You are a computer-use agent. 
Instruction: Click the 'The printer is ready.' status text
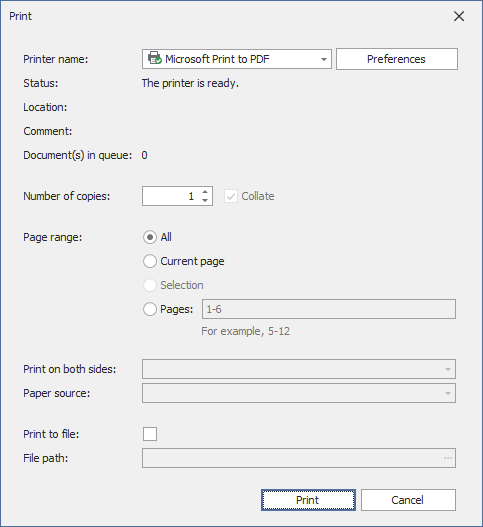[x=190, y=83]
